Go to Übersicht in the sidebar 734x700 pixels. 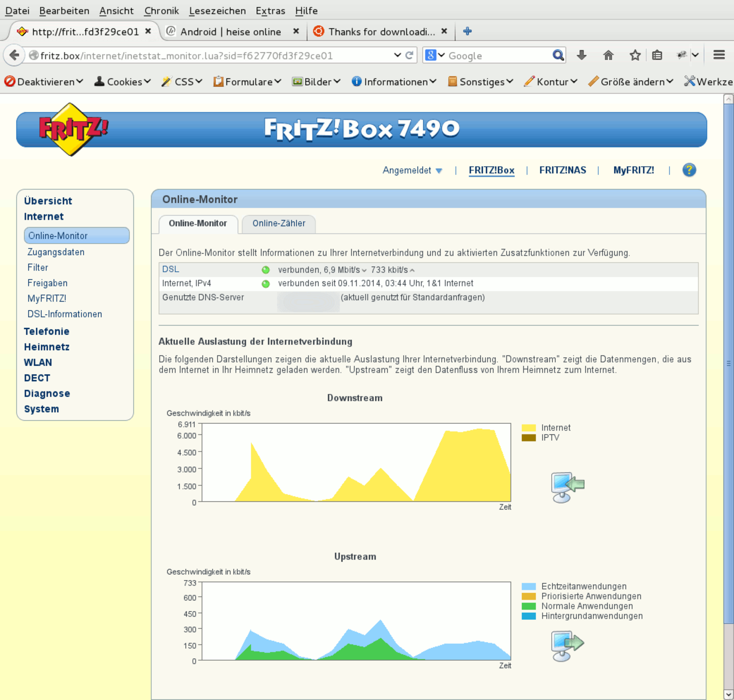[x=48, y=201]
